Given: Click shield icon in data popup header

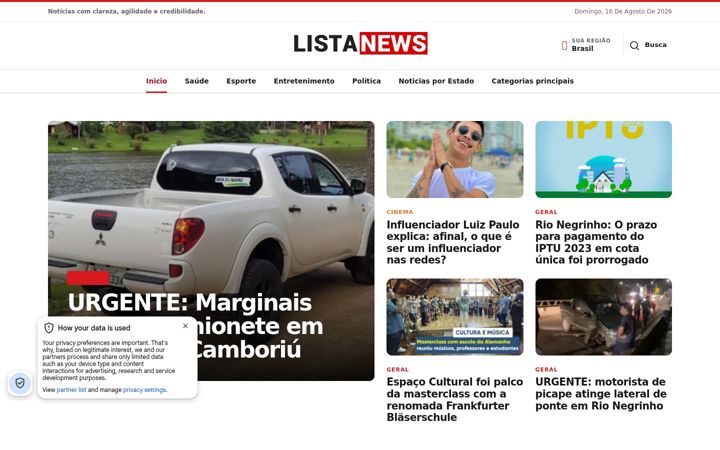Looking at the screenshot, I should pos(49,328).
